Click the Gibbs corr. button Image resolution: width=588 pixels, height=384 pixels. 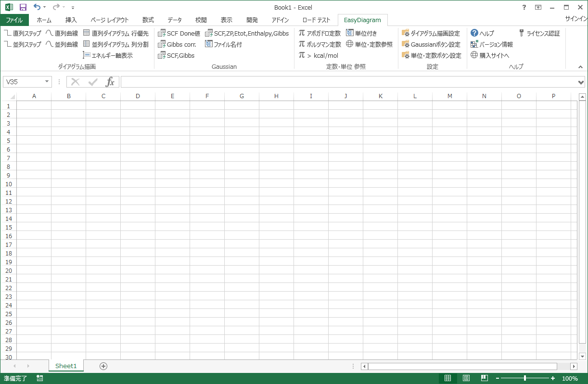177,44
